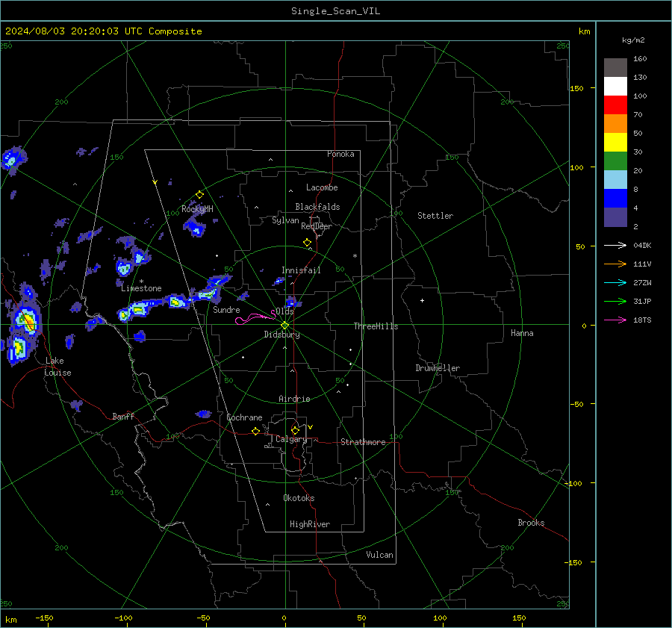Click the white plus marker west of Hanna
Image resolution: width=672 pixels, height=628 pixels.
click(x=422, y=300)
